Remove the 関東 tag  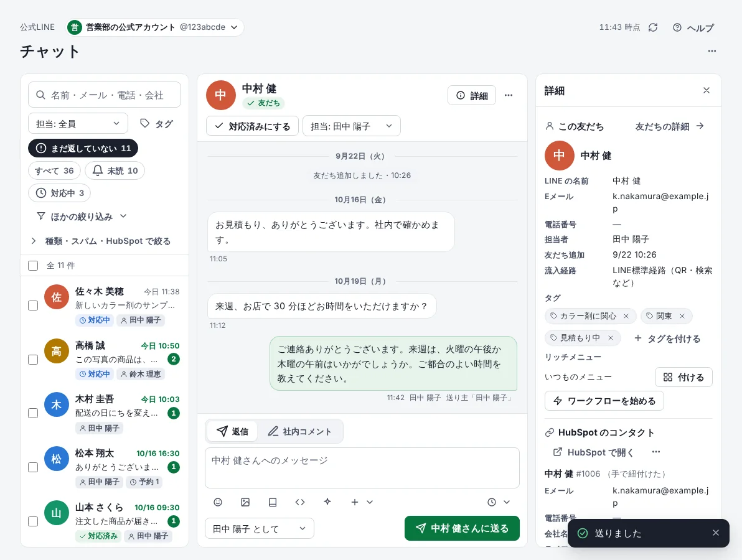point(682,316)
